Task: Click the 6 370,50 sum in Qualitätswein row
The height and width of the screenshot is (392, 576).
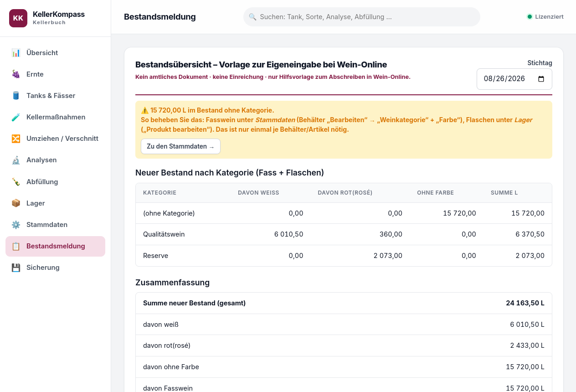Action: (530, 234)
